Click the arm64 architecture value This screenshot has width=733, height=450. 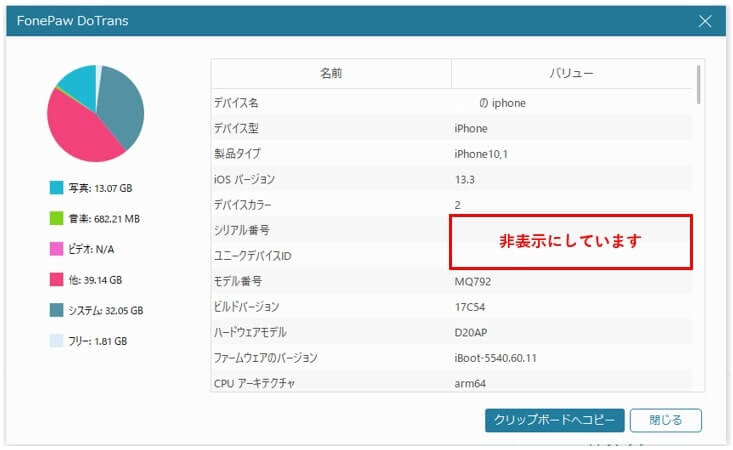[470, 384]
